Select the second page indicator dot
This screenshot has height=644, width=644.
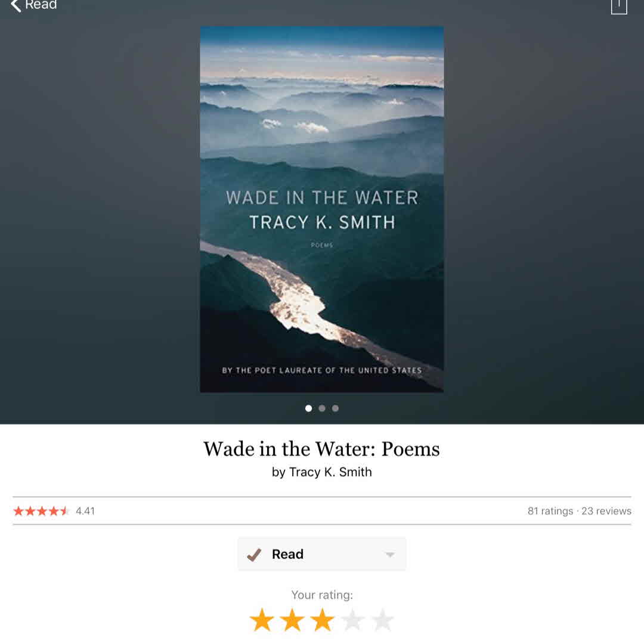pos(322,408)
